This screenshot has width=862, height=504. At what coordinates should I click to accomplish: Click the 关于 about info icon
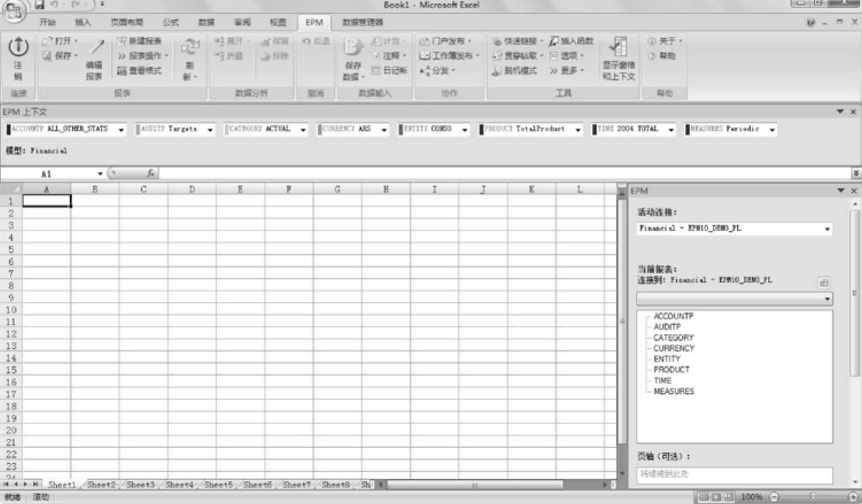click(x=652, y=41)
